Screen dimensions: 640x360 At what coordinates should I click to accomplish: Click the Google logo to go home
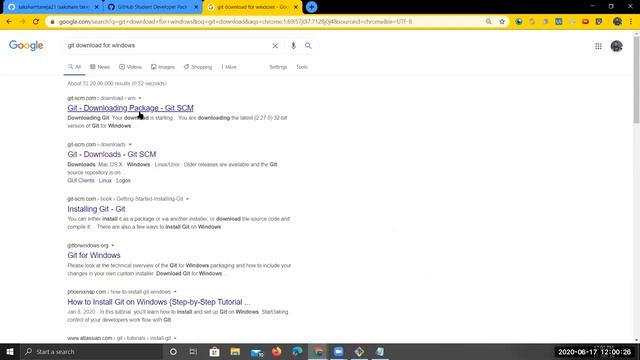click(26, 46)
